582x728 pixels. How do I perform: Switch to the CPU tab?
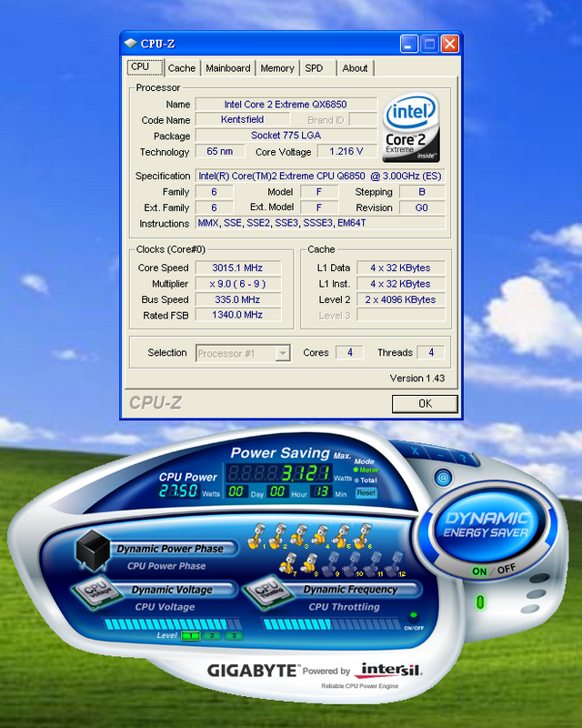click(x=145, y=67)
